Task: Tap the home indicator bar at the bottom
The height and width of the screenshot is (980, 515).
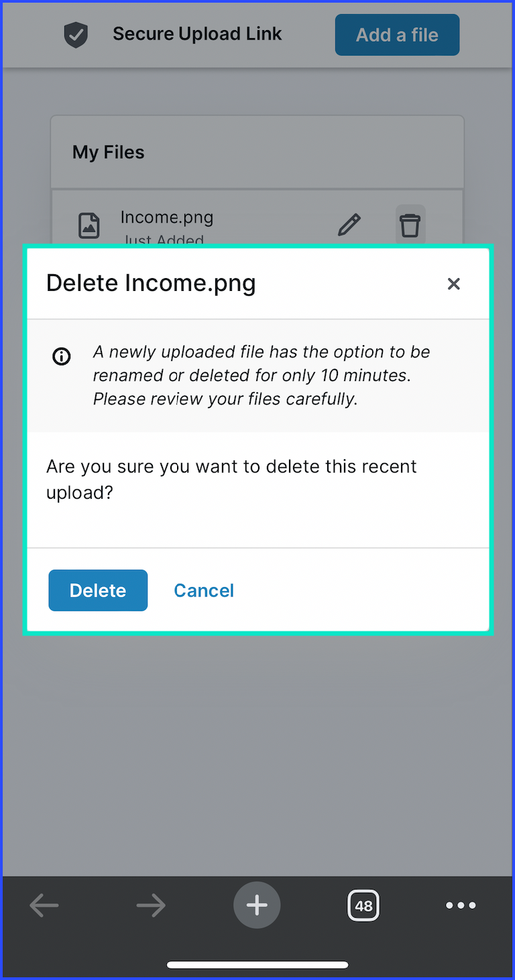Action: [x=257, y=965]
